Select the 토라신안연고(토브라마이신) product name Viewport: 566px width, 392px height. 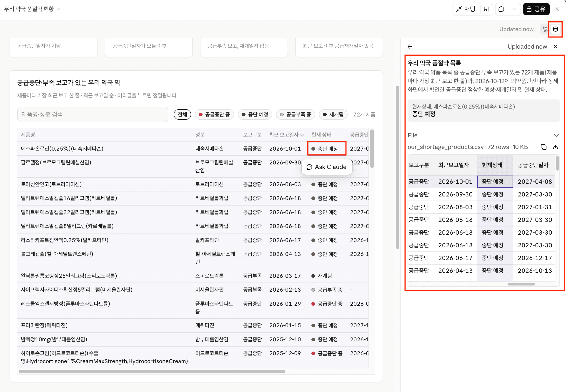point(51,184)
